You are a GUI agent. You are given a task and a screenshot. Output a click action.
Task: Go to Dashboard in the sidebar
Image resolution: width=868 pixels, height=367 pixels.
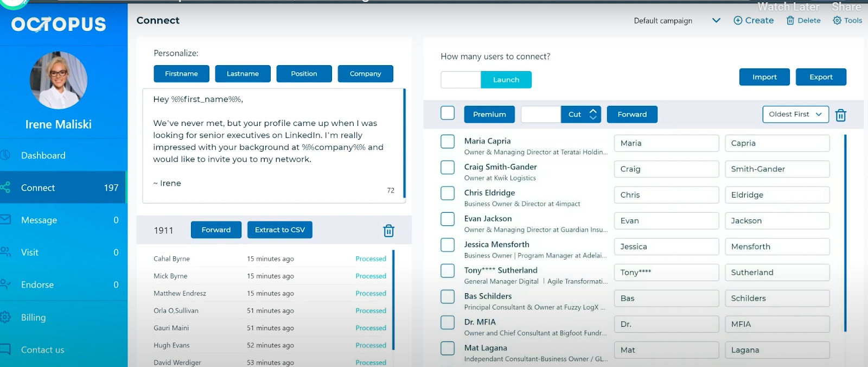43,156
